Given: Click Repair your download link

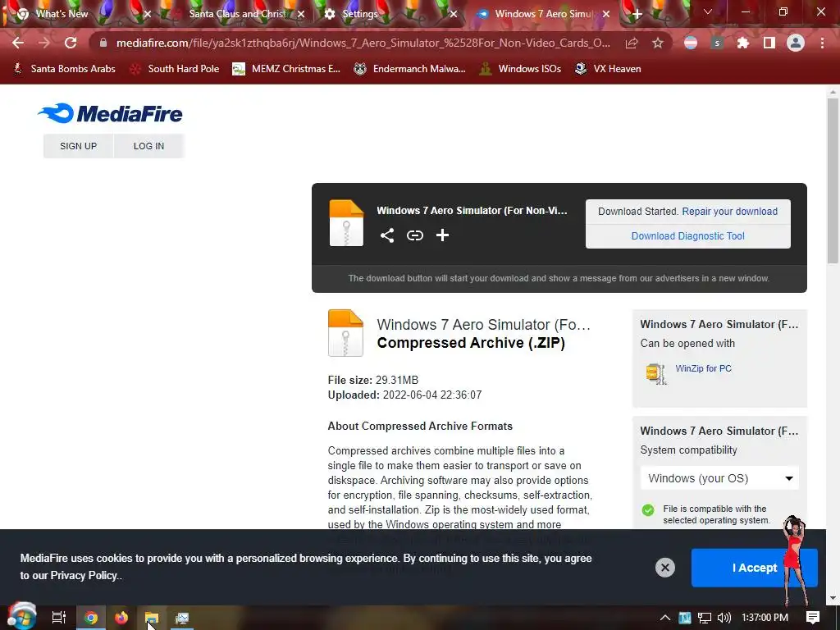Looking at the screenshot, I should coord(729,211).
